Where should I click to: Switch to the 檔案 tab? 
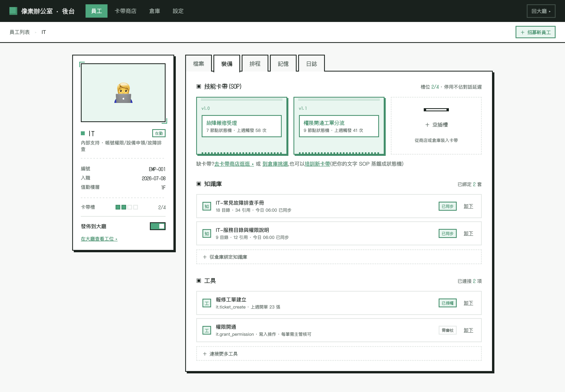pos(199,64)
